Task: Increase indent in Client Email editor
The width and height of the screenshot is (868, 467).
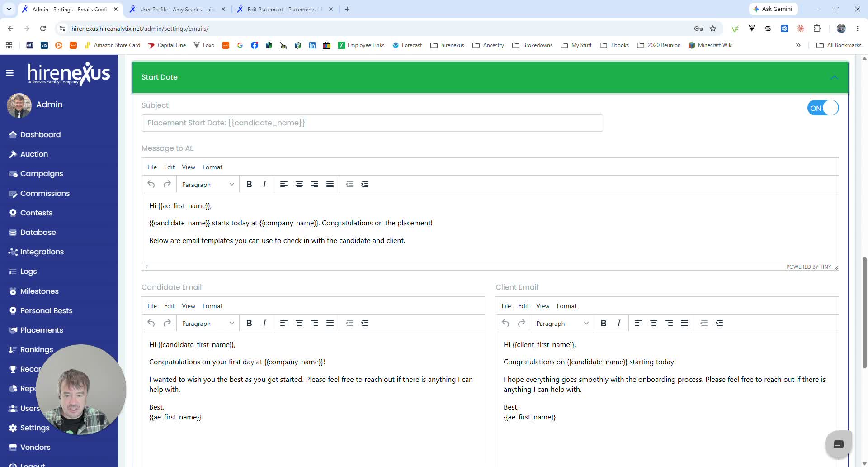Action: tap(719, 323)
